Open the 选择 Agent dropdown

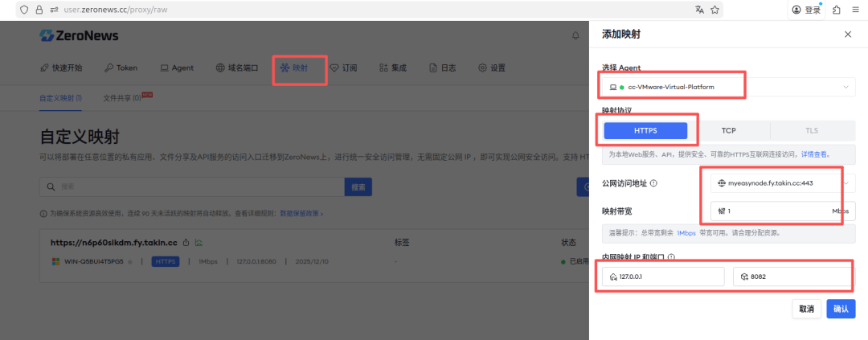coord(728,87)
